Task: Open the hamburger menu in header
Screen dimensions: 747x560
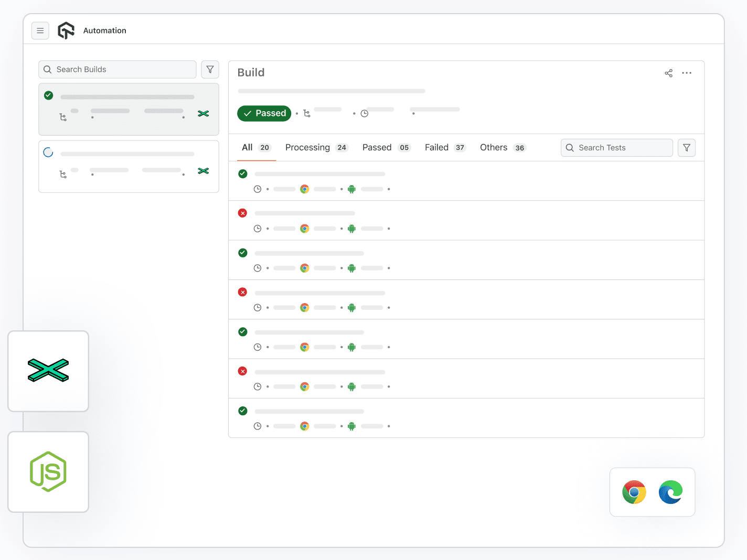Action: tap(40, 31)
